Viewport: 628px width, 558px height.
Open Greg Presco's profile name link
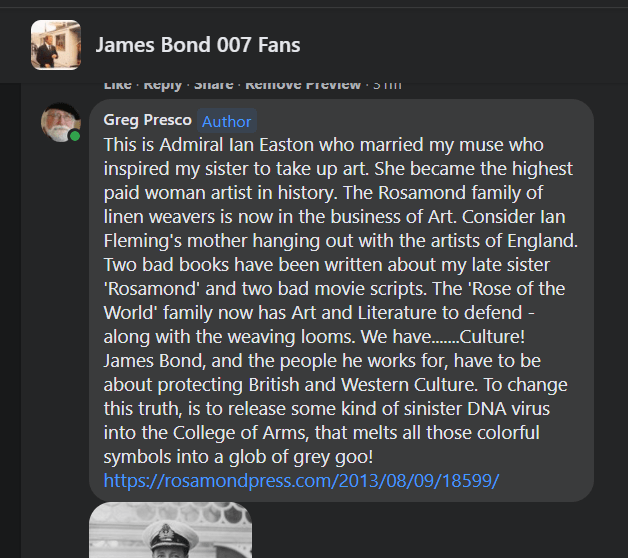147,120
